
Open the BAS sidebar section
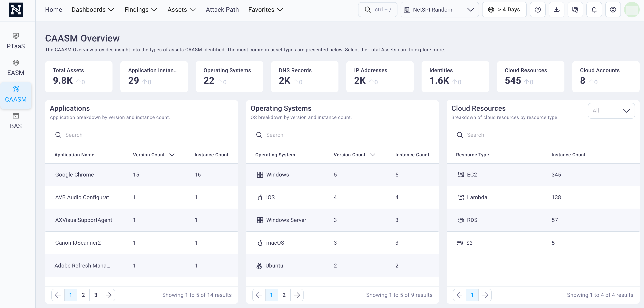[x=16, y=121]
